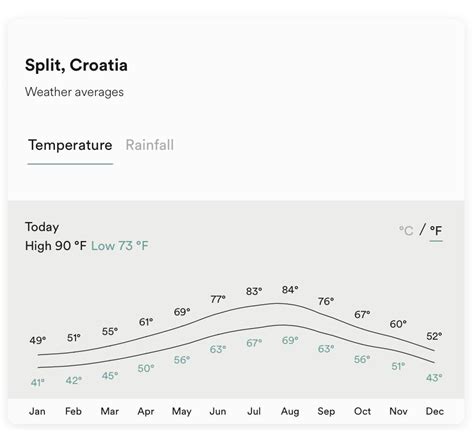Screen dimensions: 474x432
Task: Click the Dec month label
Action: tap(435, 411)
